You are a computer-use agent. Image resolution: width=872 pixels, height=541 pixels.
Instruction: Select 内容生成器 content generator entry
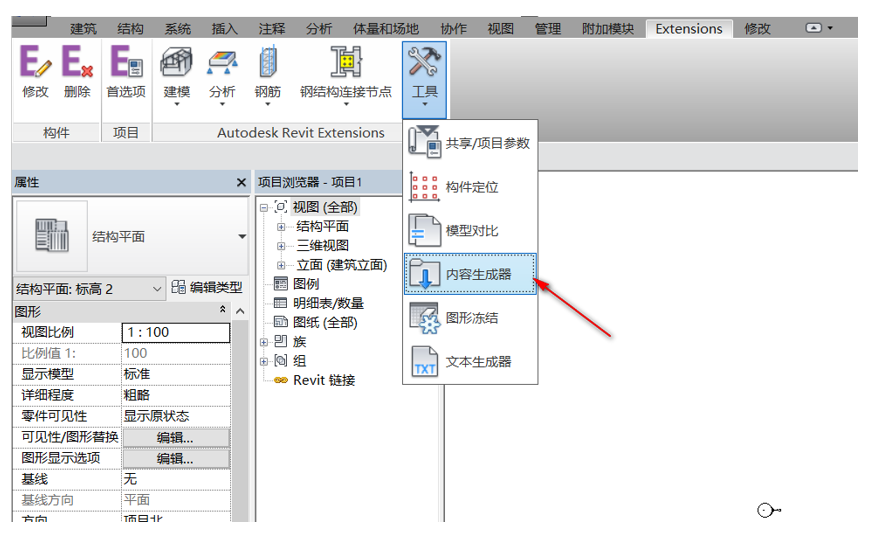click(471, 273)
